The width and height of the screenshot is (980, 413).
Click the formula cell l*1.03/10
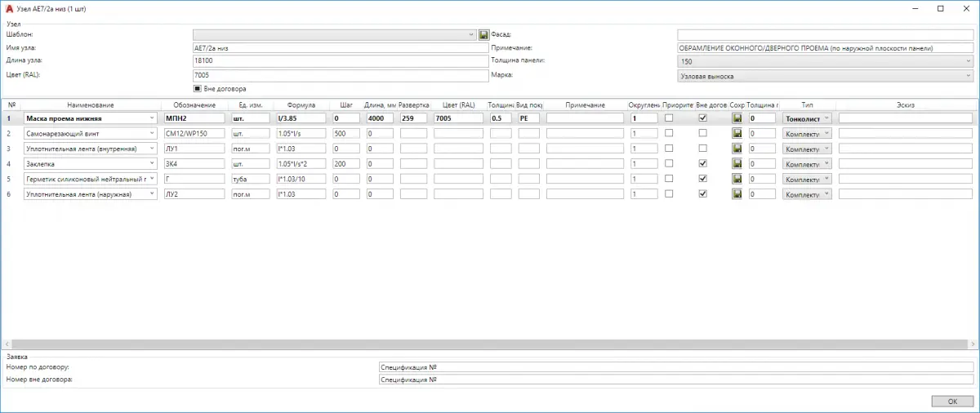pyautogui.click(x=301, y=179)
